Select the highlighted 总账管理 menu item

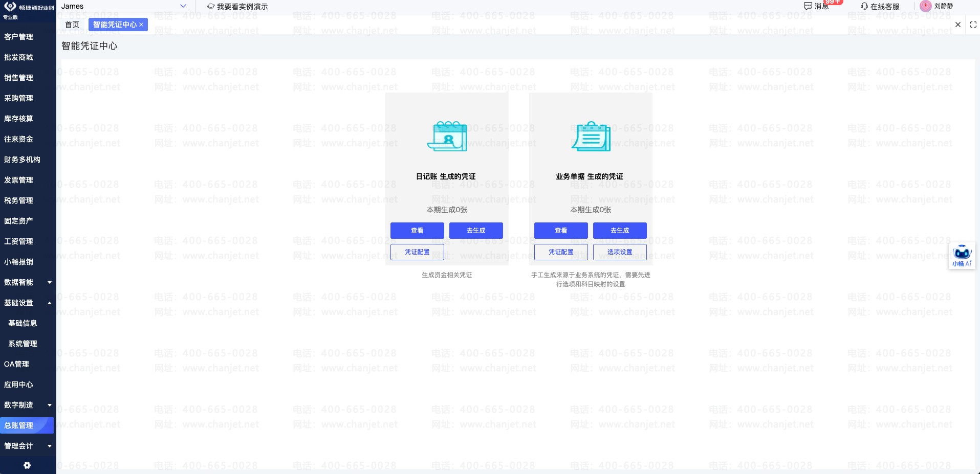point(27,425)
